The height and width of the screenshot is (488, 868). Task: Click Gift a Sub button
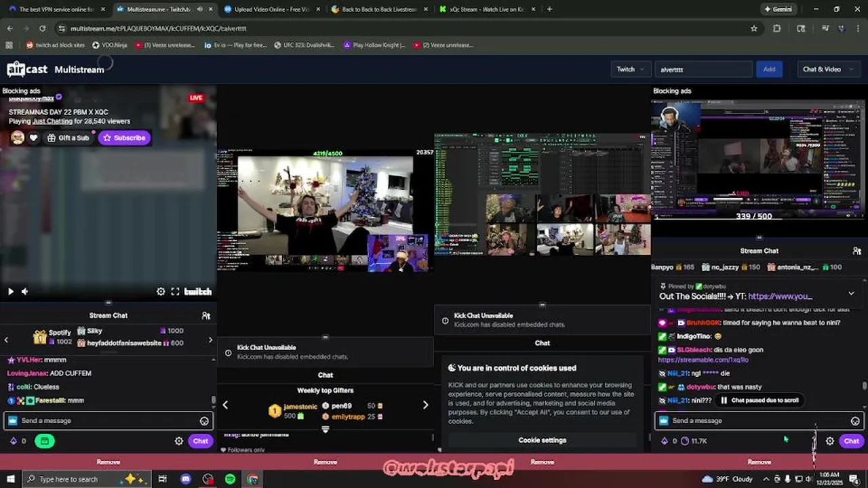[x=68, y=138]
